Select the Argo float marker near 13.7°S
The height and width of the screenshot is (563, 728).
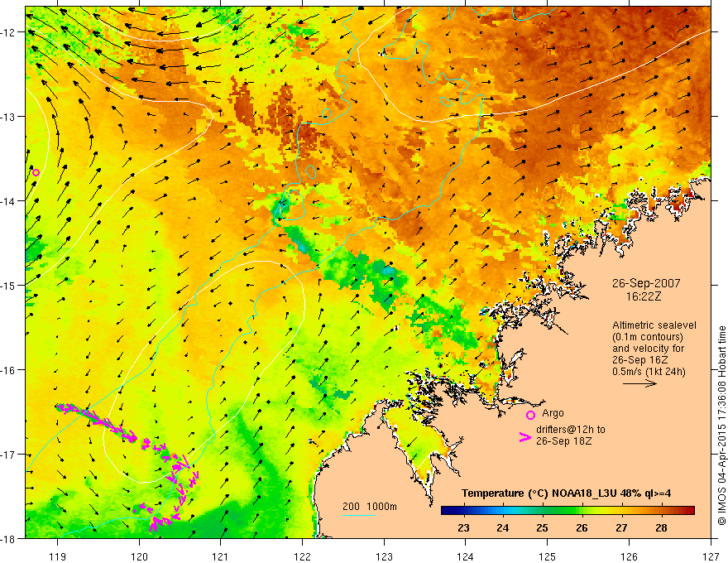pos(36,173)
